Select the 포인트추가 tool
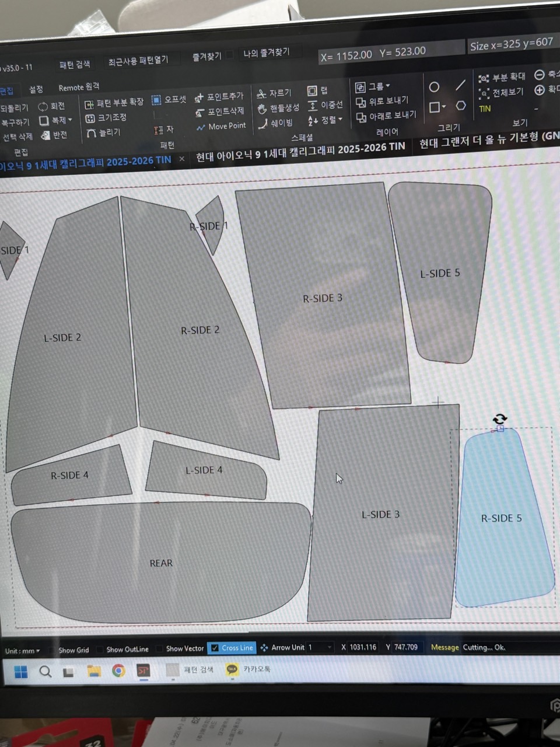This screenshot has width=560, height=747. (x=219, y=97)
